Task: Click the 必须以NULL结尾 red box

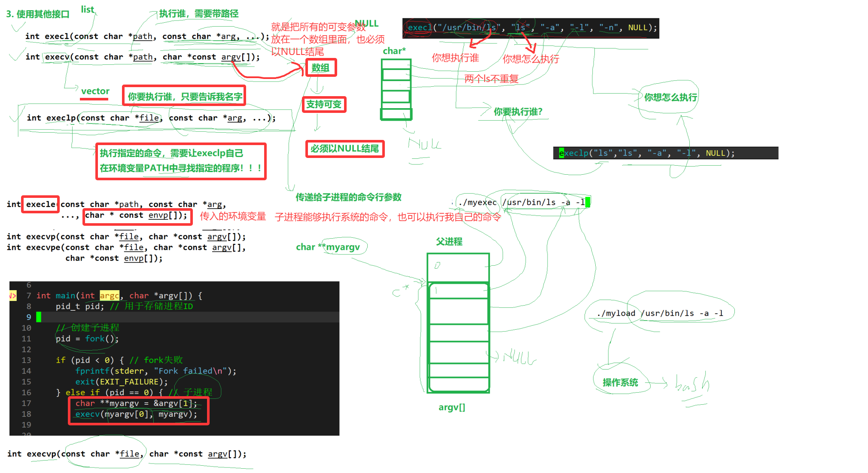Action: (344, 149)
